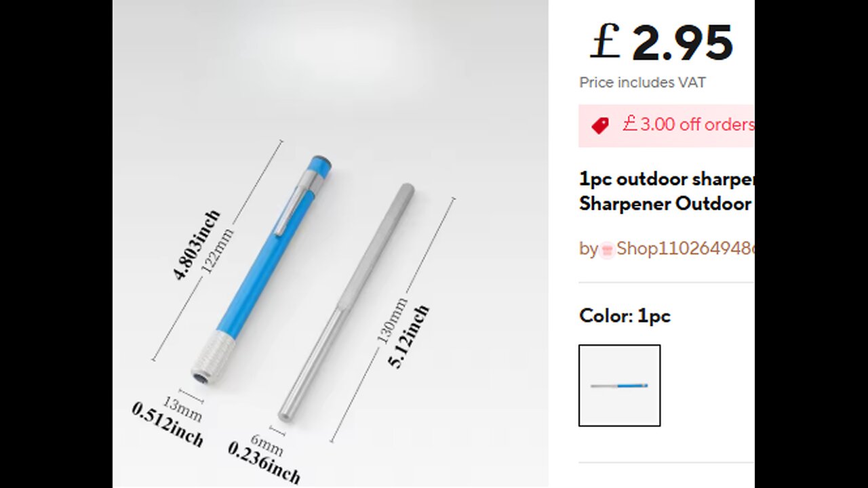Open the £3.00 off orders promotion
The width and height of the screenshot is (868, 488).
click(x=688, y=125)
